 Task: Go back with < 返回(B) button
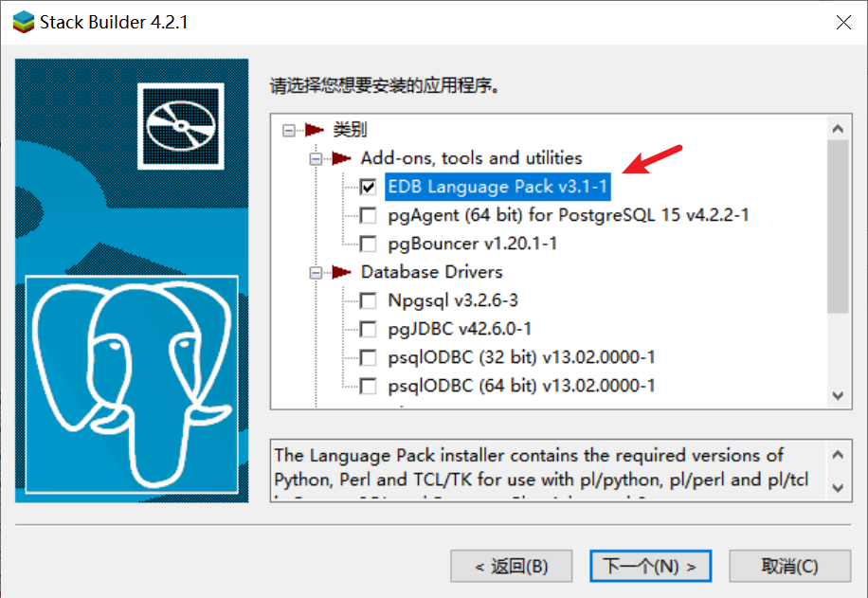tap(512, 566)
